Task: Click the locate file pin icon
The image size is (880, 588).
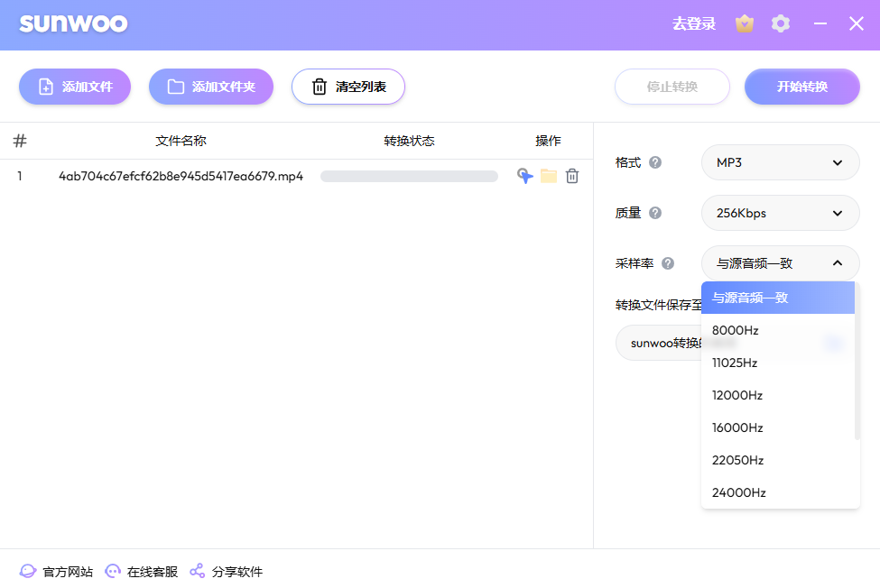Action: [524, 176]
